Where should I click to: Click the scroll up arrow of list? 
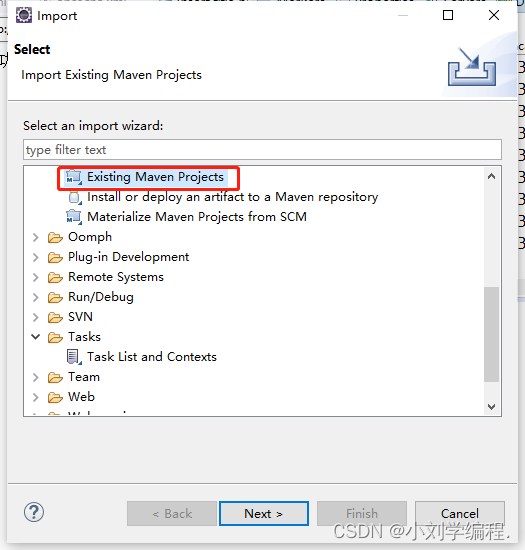(492, 176)
